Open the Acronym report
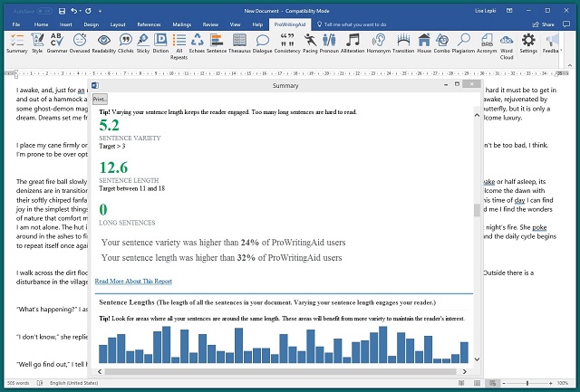This screenshot has width=580, height=392. point(487,43)
